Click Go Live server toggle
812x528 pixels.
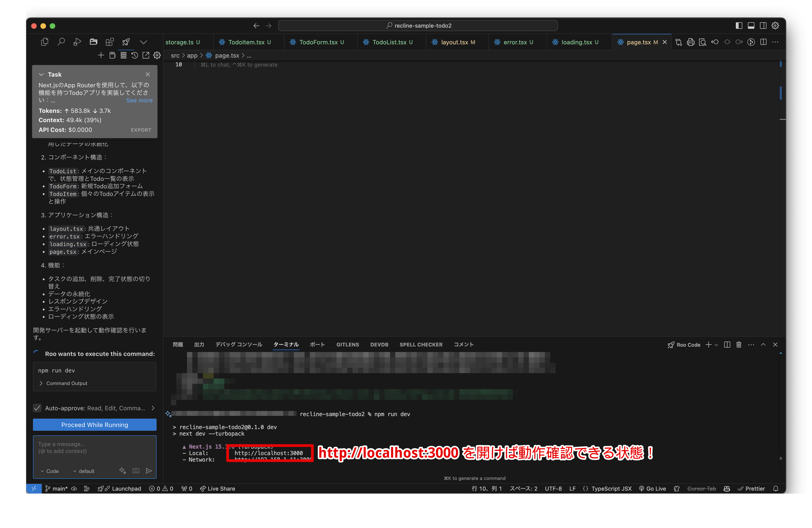[x=652, y=489]
